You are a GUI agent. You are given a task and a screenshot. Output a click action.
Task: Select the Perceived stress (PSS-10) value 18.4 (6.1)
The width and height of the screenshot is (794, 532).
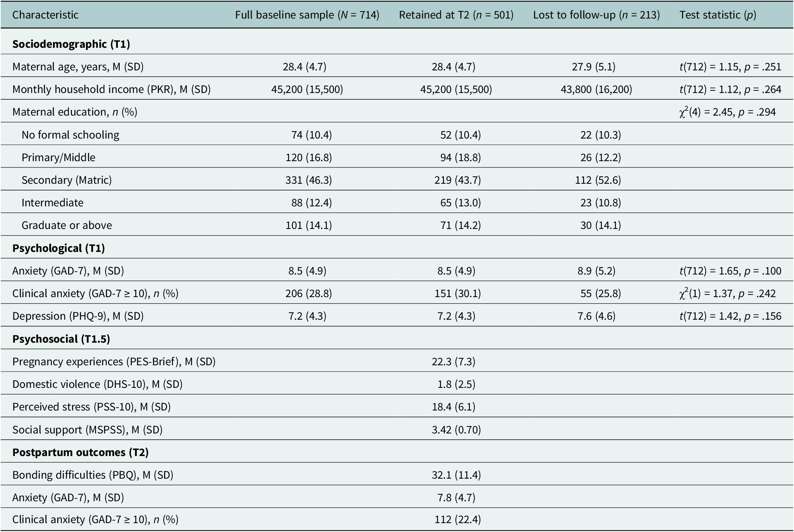click(453, 407)
